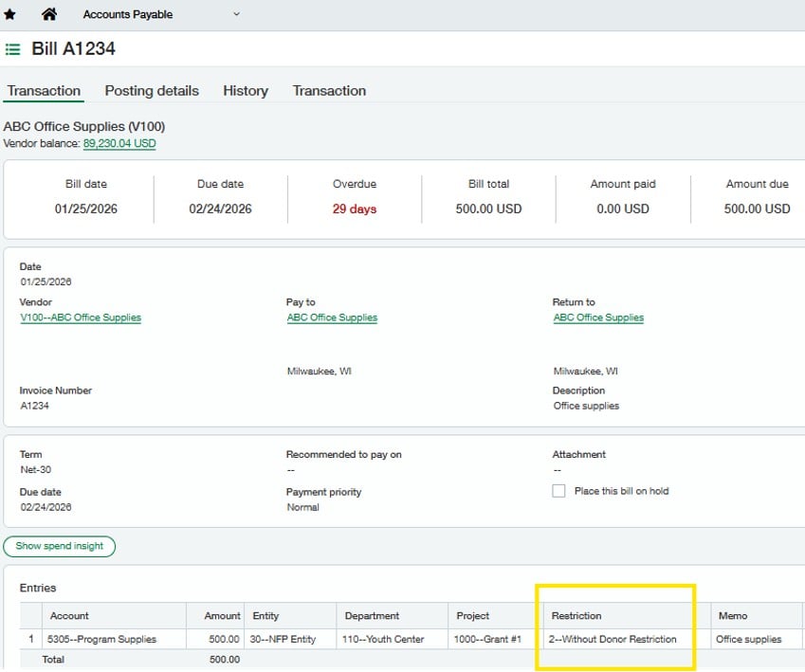This screenshot has height=672, width=805.
Task: Open the History tab
Action: [x=246, y=91]
